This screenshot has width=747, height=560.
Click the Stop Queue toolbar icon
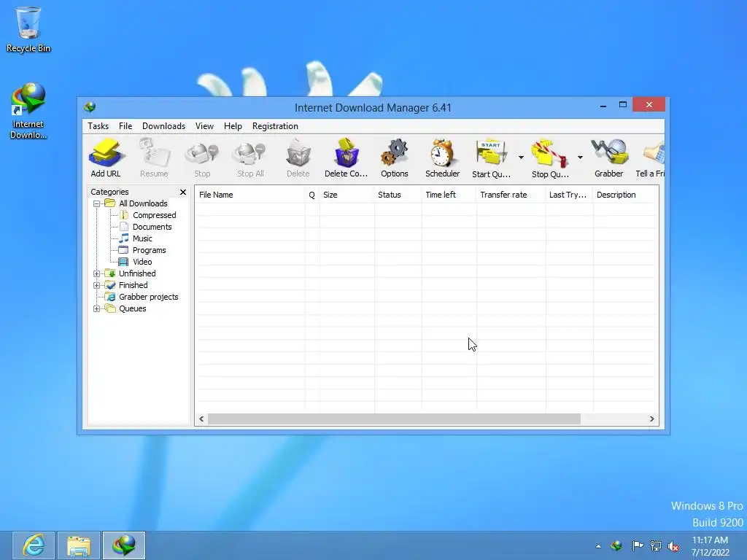[x=550, y=158]
